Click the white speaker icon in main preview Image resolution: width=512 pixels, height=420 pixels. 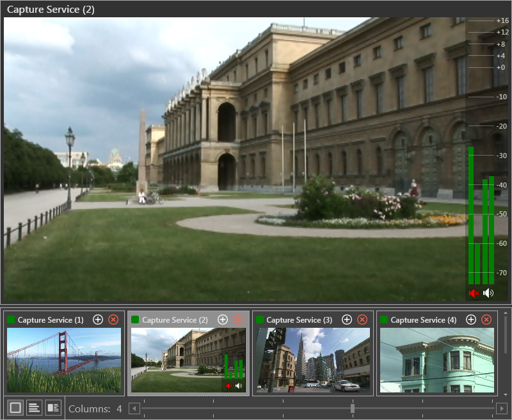click(x=488, y=293)
